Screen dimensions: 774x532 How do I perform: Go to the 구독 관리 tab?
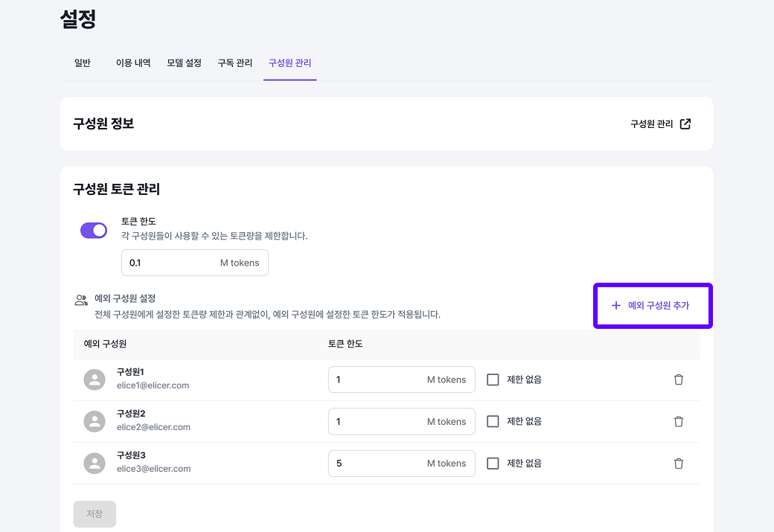(234, 63)
